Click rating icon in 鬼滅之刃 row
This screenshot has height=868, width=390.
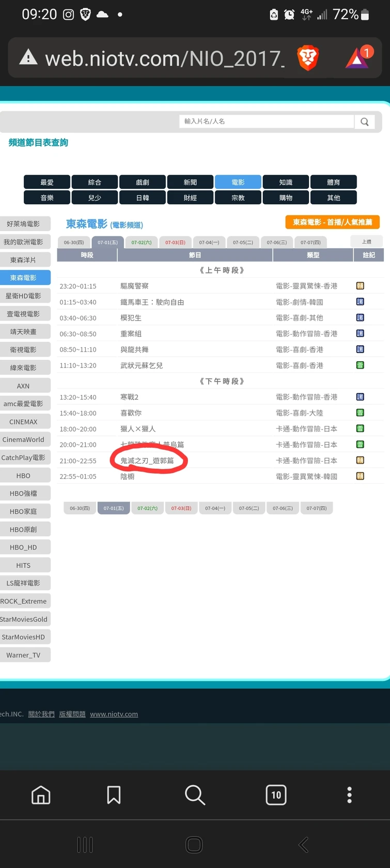[x=360, y=460]
